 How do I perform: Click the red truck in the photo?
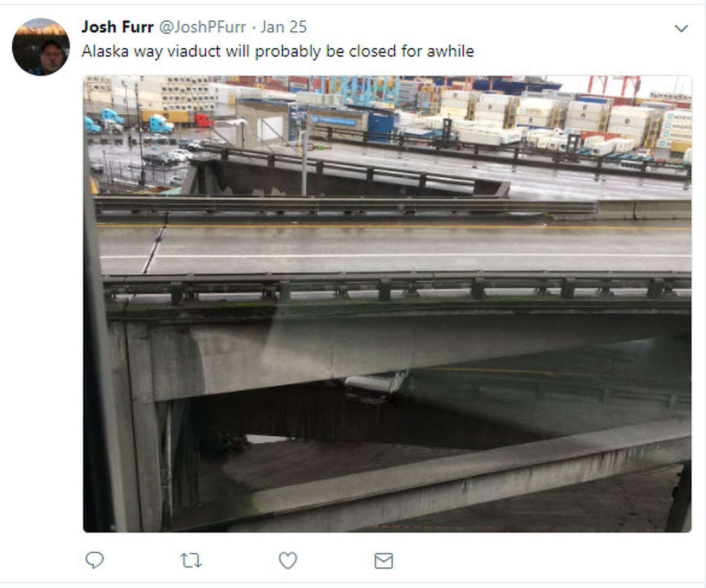(204, 120)
